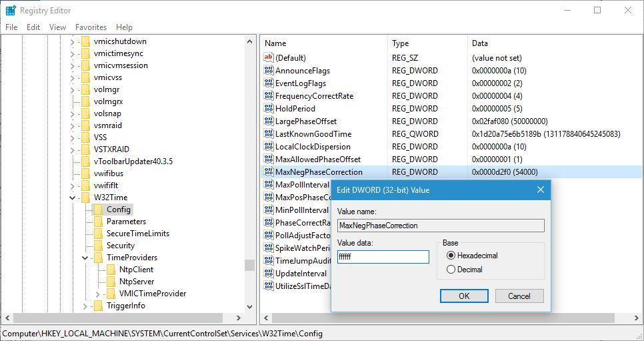Cancel the Edit DWORD dialog
The height and width of the screenshot is (341, 644).
click(519, 296)
